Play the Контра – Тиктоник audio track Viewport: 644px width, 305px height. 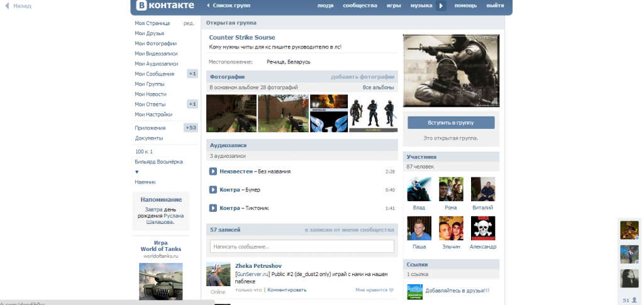click(213, 208)
